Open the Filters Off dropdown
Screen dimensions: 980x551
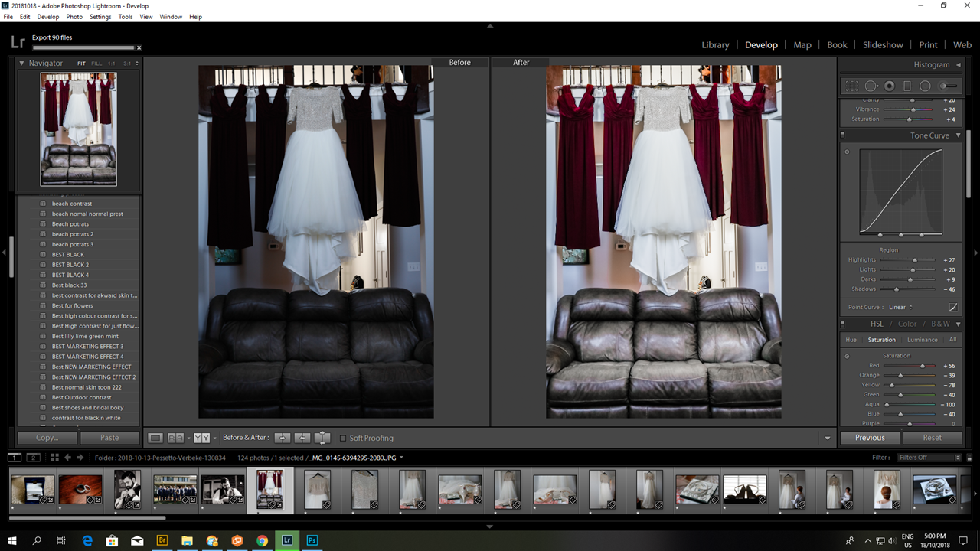click(x=929, y=458)
